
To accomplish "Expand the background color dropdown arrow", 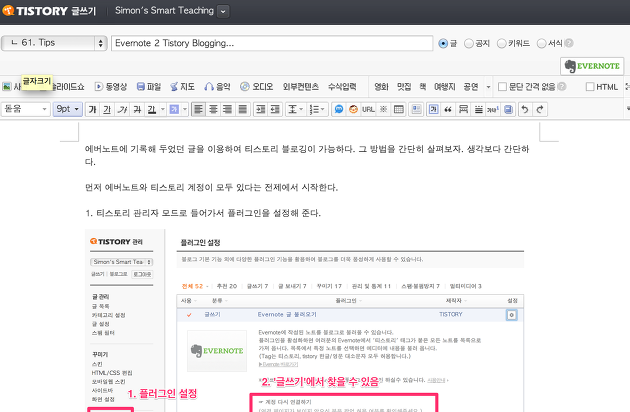I will [x=185, y=109].
